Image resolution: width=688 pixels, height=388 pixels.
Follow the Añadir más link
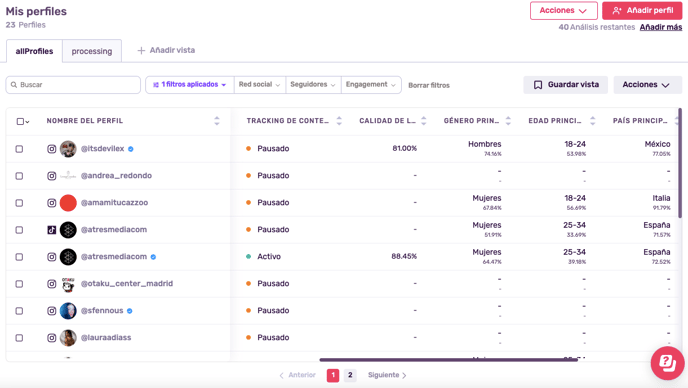coord(661,27)
